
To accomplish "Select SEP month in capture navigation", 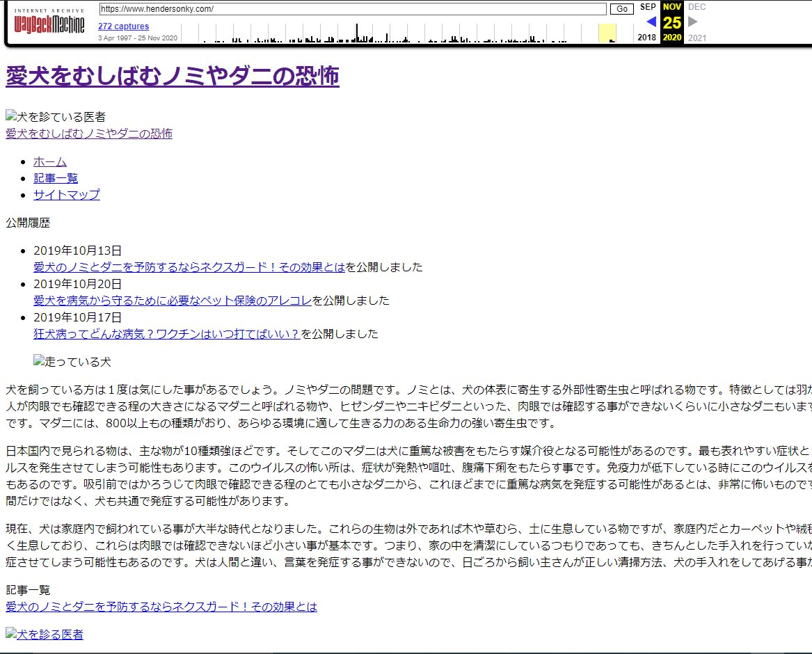I will coord(648,7).
